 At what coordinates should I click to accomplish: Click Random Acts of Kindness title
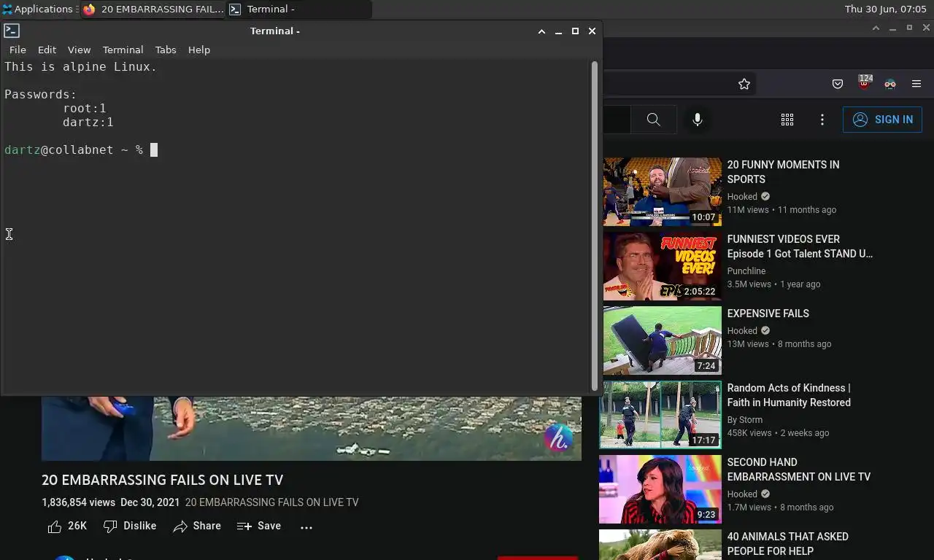(x=789, y=395)
